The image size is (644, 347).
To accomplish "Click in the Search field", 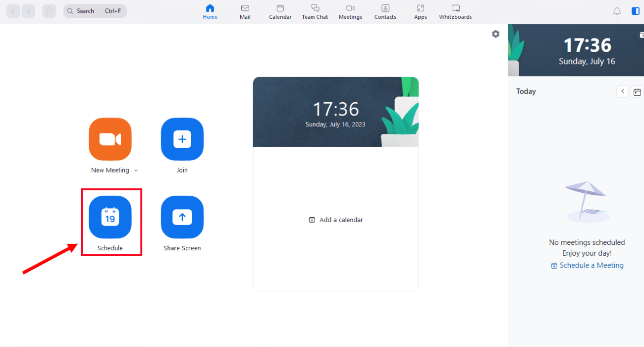I will 95,11.
